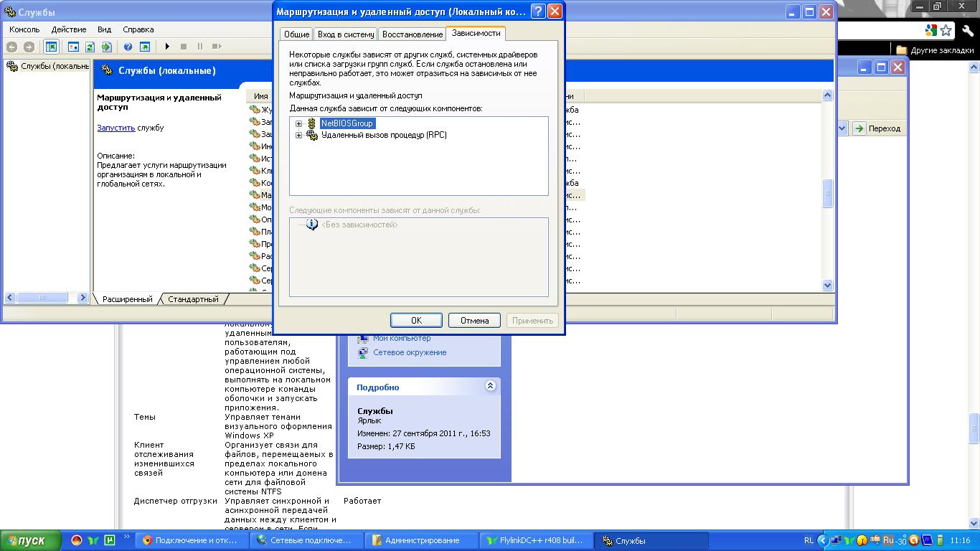
Task: Switch to the Общие tab
Action: tap(296, 34)
